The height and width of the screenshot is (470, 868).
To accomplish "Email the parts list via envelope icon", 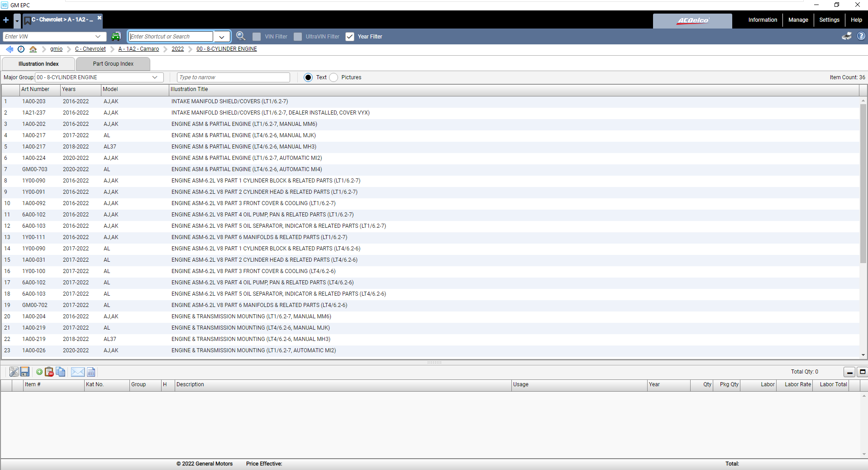I will coord(78,372).
